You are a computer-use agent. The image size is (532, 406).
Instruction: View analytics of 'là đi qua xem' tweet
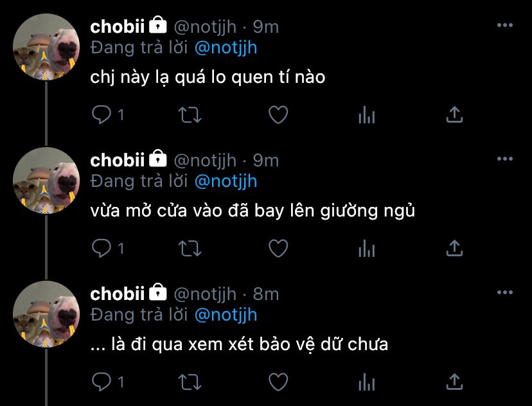pyautogui.click(x=367, y=382)
